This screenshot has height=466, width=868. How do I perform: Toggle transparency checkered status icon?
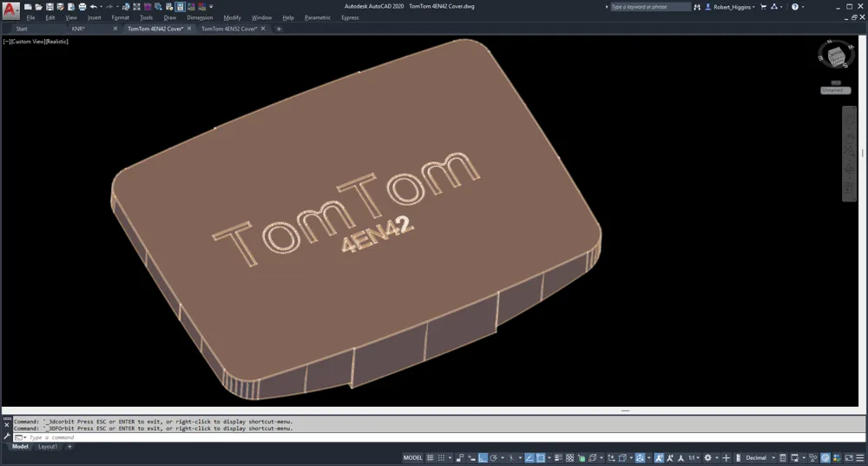tap(569, 457)
